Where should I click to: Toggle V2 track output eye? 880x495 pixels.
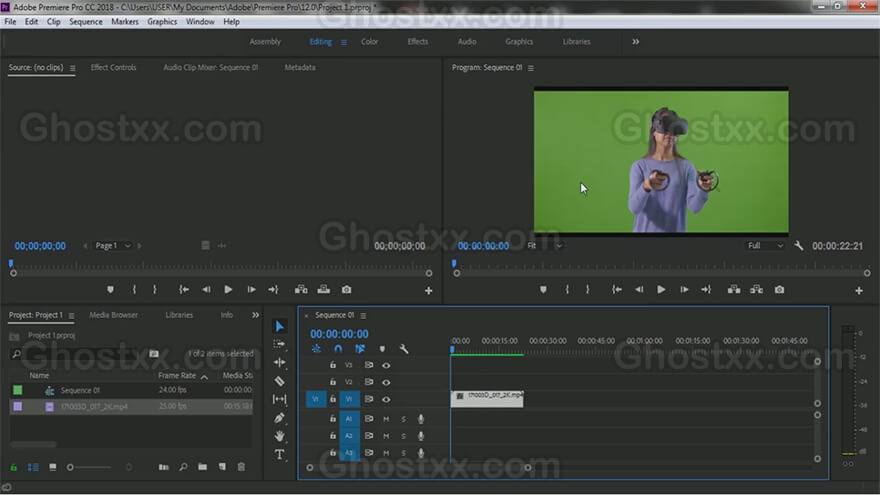(x=386, y=382)
